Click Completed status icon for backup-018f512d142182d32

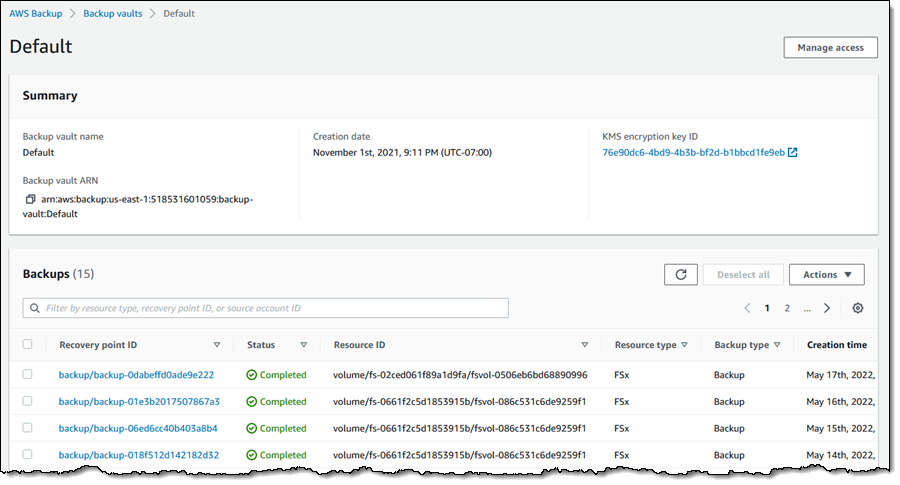(251, 455)
